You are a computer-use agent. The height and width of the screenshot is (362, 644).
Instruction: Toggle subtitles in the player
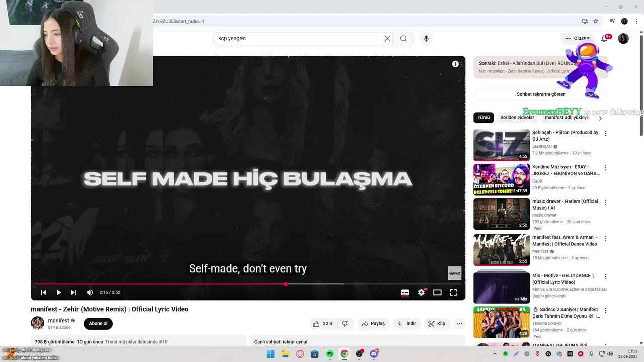pos(405,292)
